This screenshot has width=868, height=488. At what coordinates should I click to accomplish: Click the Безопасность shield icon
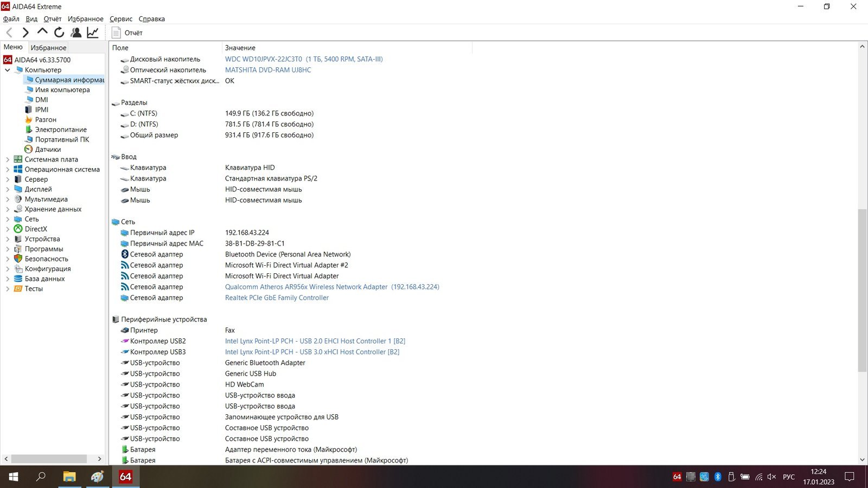coord(18,259)
